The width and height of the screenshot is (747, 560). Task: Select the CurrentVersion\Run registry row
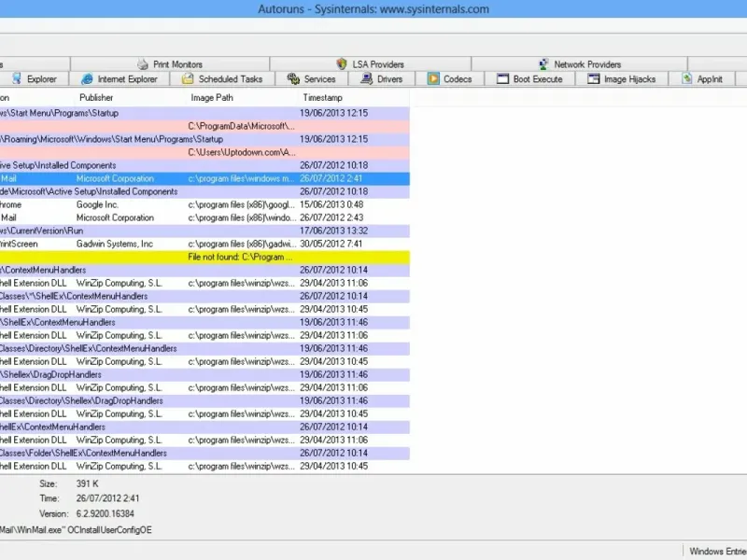coord(204,231)
